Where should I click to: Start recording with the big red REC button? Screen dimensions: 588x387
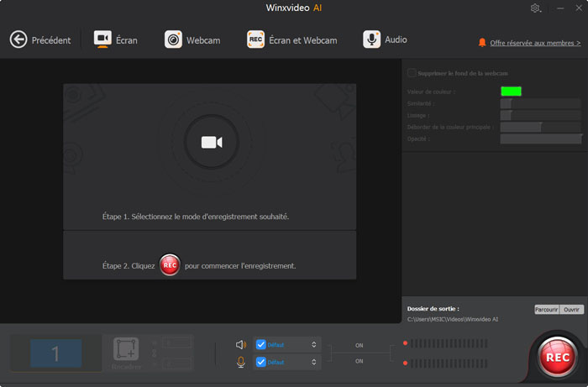click(x=557, y=357)
